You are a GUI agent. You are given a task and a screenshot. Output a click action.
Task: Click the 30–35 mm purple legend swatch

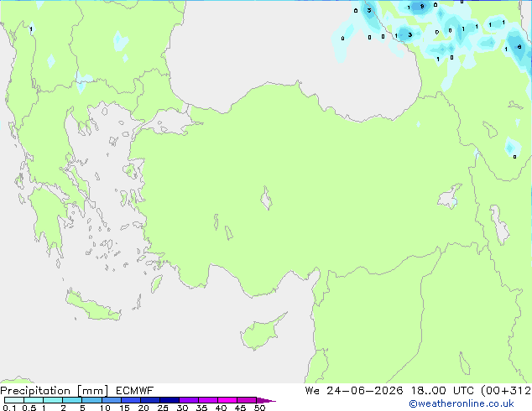click(188, 400)
